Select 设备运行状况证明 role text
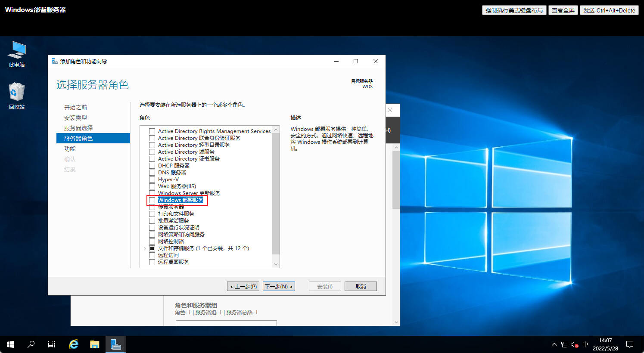Viewport: 644px width, 353px height. coord(179,228)
